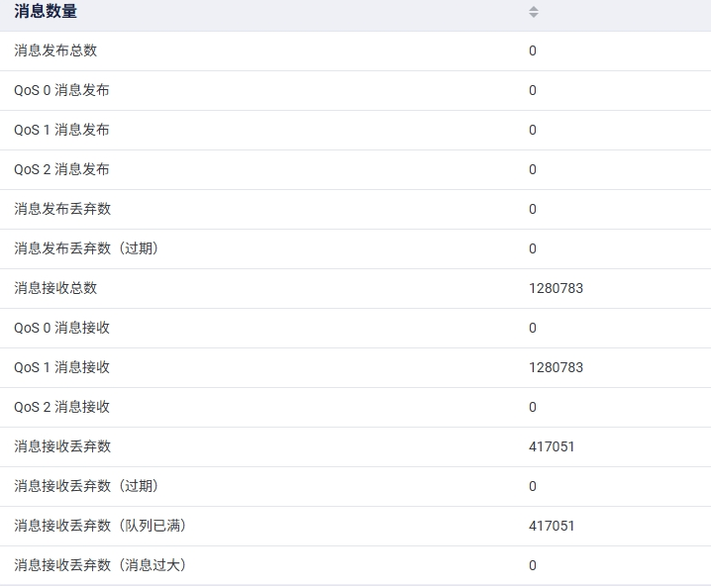Click the 0 value for 消息接收丢弃数（过期）
This screenshot has height=588, width=711.
(x=533, y=486)
